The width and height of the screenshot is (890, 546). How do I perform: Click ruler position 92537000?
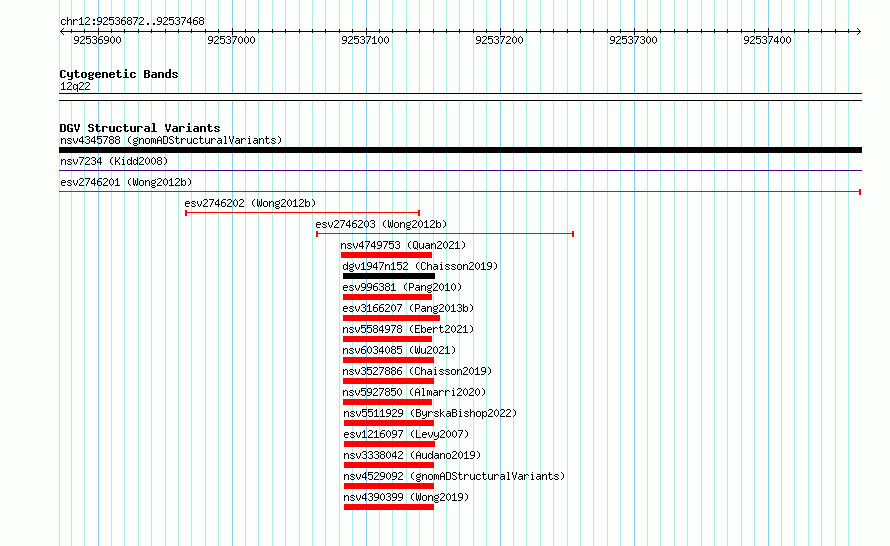pyautogui.click(x=231, y=40)
